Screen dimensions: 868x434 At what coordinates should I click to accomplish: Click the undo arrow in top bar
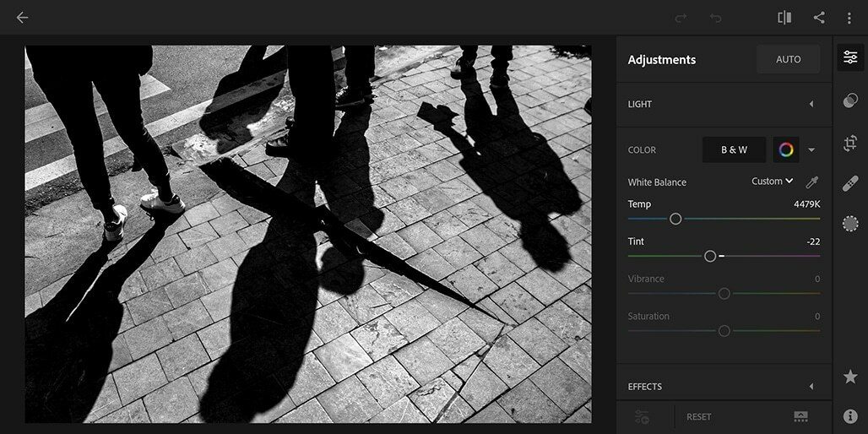(716, 18)
